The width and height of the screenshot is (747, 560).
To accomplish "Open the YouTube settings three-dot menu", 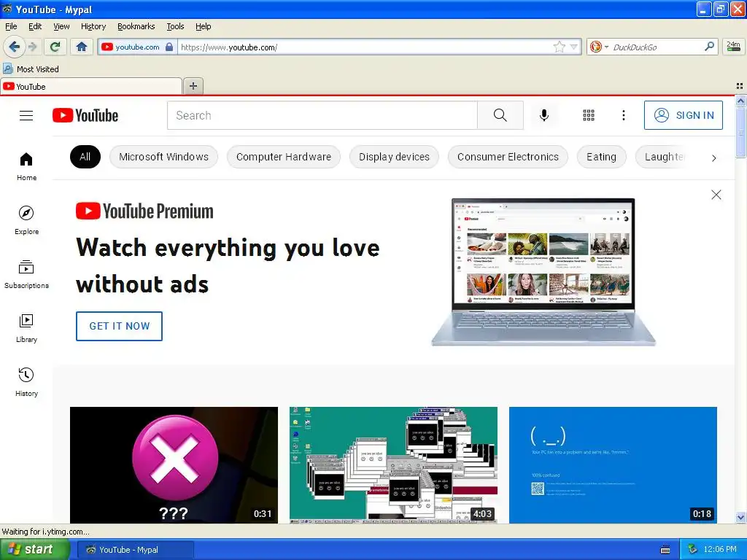I will pos(623,115).
